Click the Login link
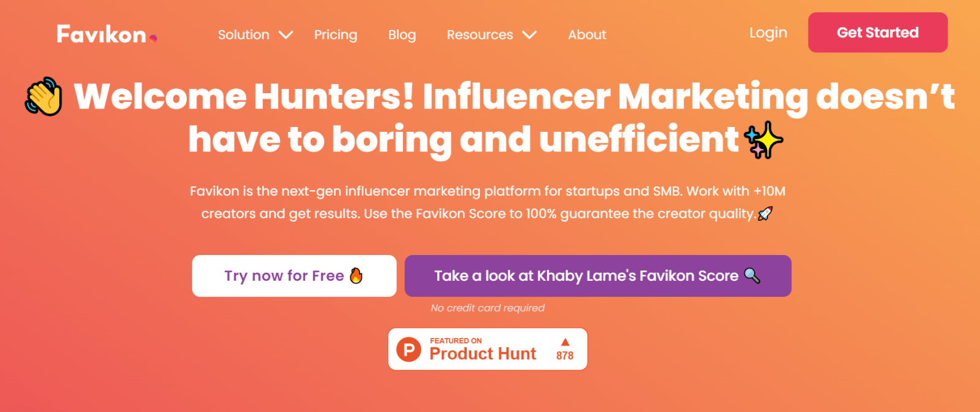Viewport: 980px width, 412px height. (x=768, y=32)
